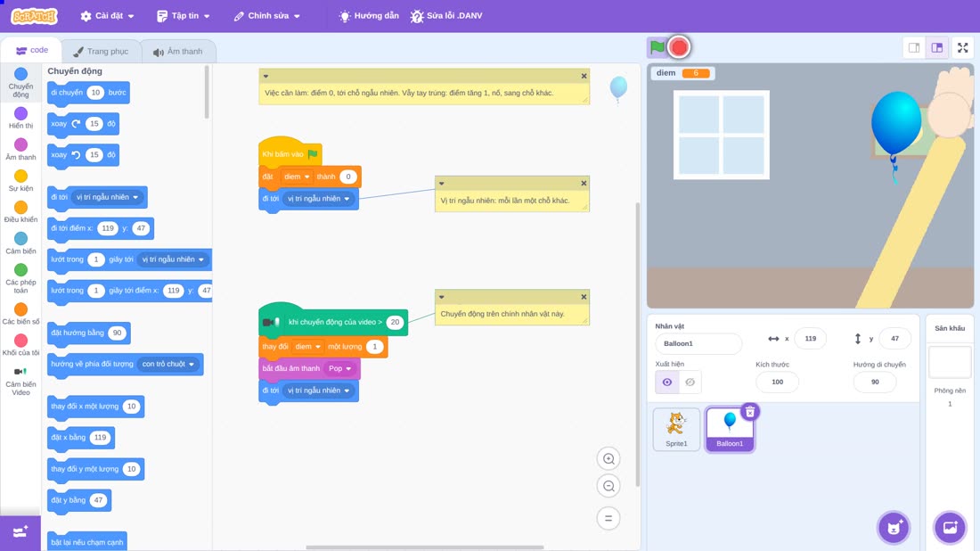Switch to small stage layout
The image size is (980, 551).
(x=914, y=47)
